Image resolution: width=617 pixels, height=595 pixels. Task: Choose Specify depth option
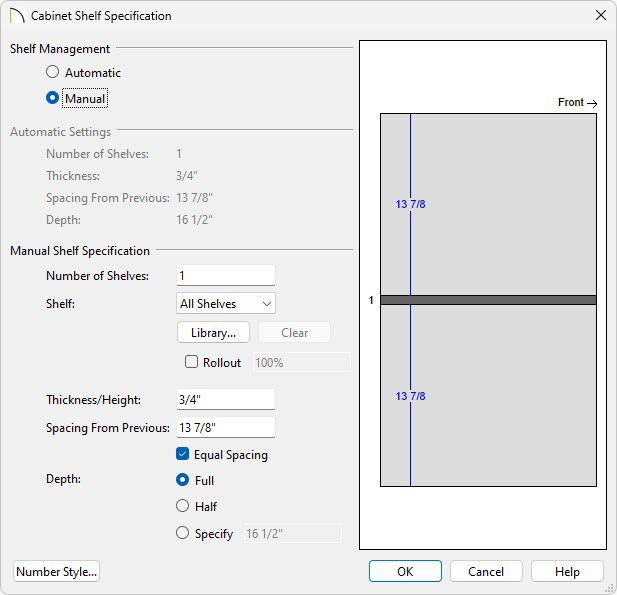tap(182, 533)
